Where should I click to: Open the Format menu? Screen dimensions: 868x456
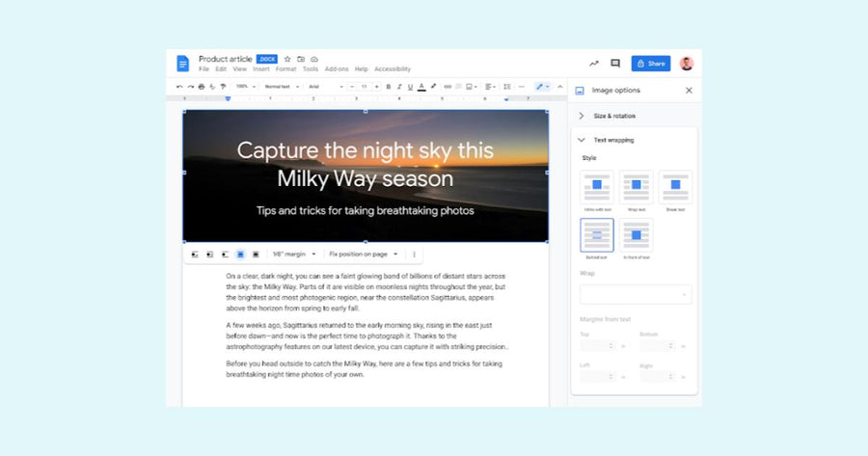click(285, 69)
